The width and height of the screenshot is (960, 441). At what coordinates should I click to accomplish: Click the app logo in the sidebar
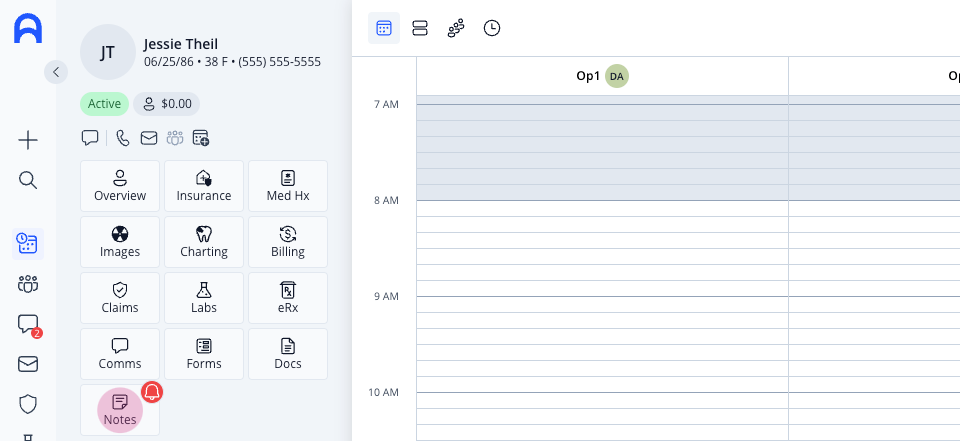click(x=28, y=29)
